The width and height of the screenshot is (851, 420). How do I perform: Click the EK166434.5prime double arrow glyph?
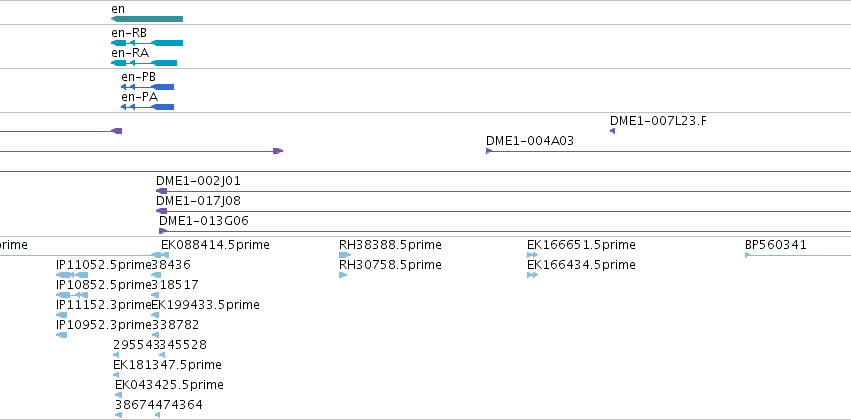click(x=532, y=275)
